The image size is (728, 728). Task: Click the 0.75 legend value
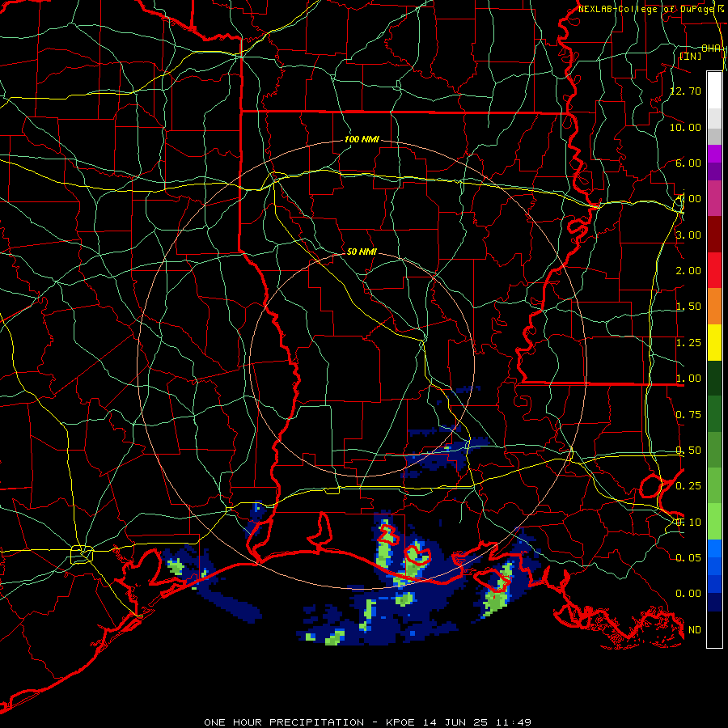688,415
